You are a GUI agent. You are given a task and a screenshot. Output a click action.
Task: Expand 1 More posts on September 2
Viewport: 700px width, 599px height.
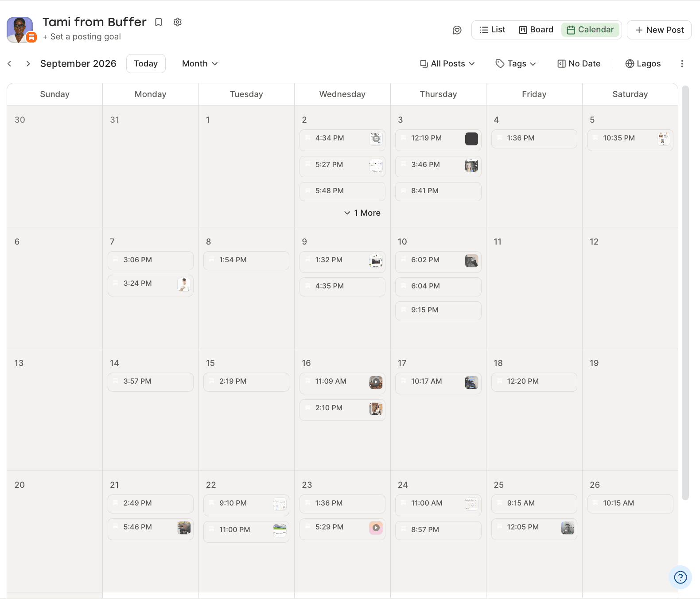[x=362, y=213]
